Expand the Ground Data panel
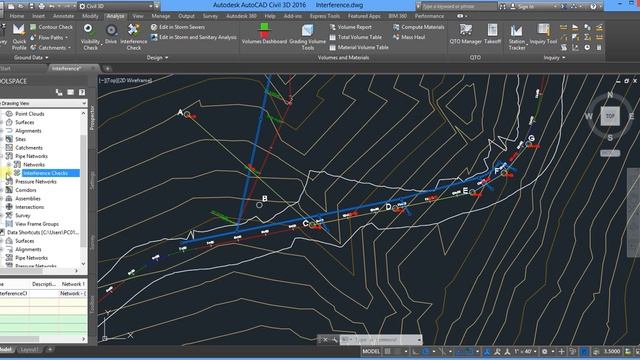The width and height of the screenshot is (640, 360). point(31,58)
